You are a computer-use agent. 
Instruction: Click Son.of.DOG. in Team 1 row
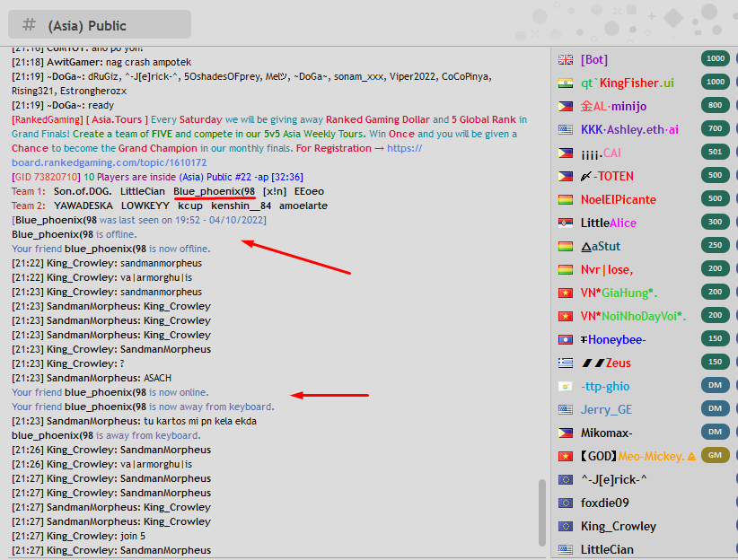(83, 191)
